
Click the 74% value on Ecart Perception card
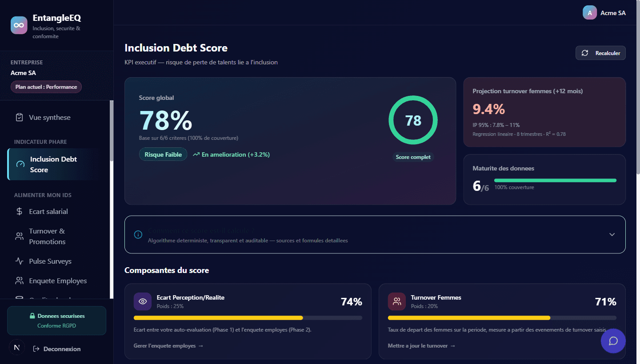(x=351, y=302)
